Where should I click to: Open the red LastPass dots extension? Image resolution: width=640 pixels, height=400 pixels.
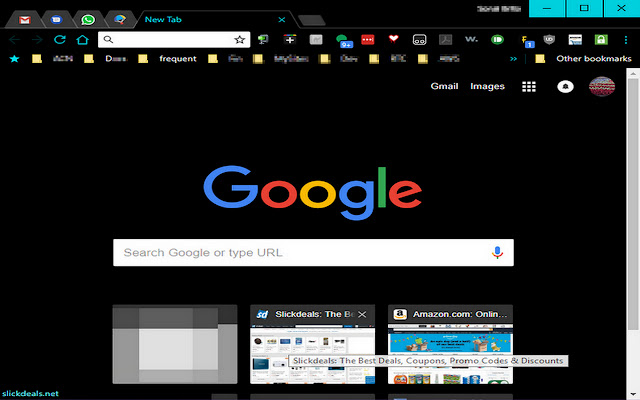[x=368, y=40]
